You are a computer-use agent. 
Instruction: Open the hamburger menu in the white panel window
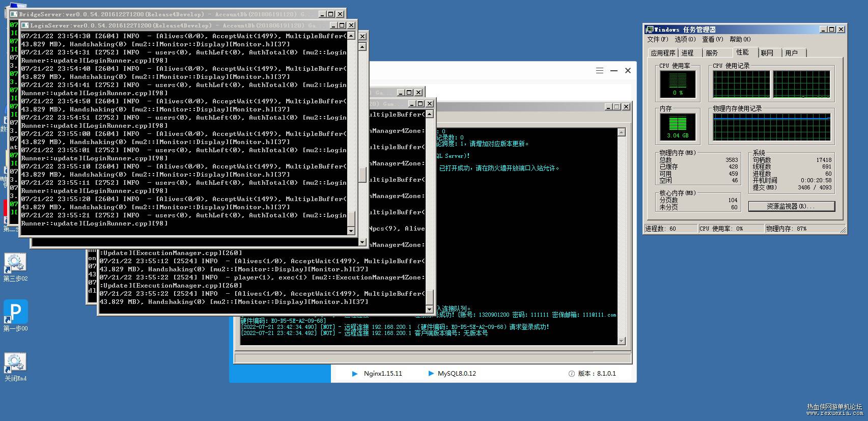point(600,71)
